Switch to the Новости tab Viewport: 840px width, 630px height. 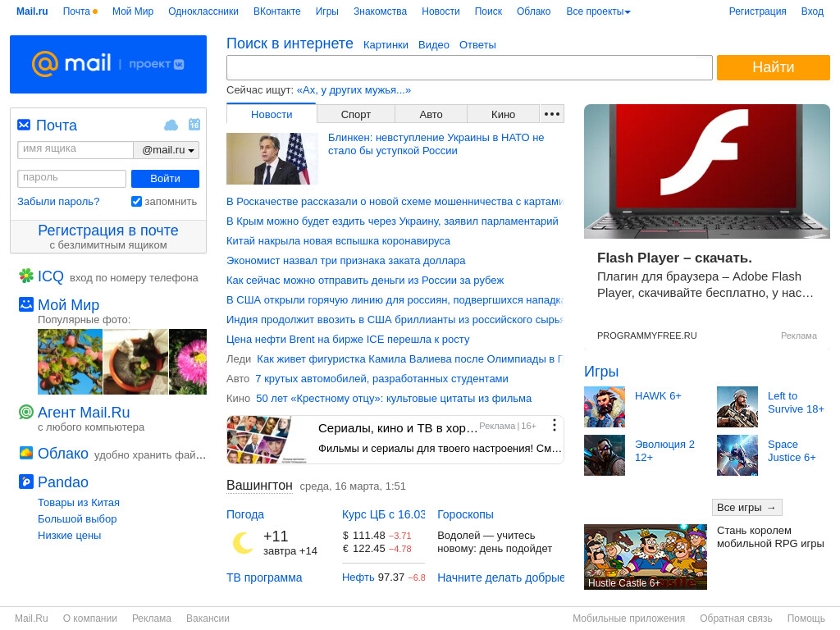(272, 114)
